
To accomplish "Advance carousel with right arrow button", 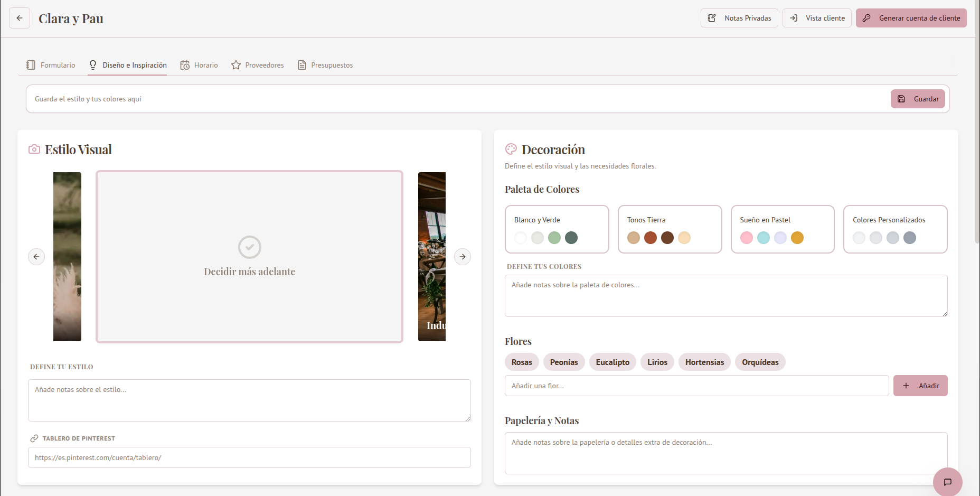I will [x=463, y=257].
